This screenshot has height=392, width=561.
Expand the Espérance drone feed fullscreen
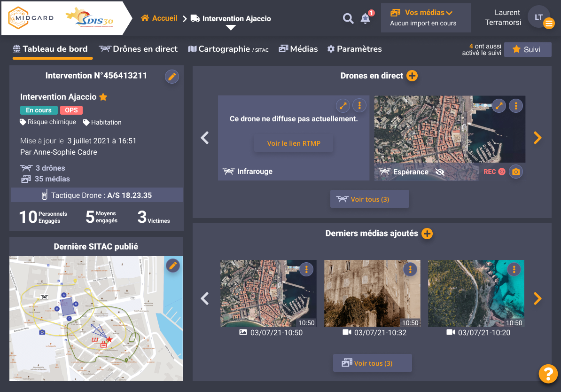pyautogui.click(x=499, y=106)
